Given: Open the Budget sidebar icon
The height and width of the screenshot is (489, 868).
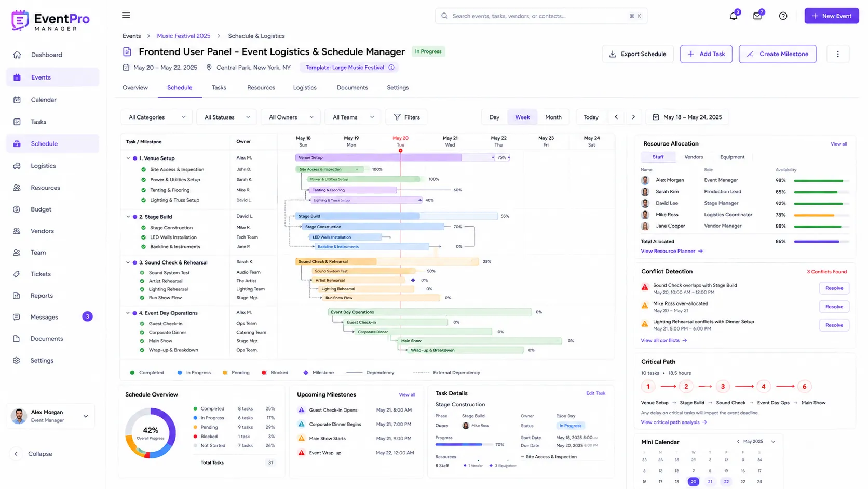Looking at the screenshot, I should (17, 209).
